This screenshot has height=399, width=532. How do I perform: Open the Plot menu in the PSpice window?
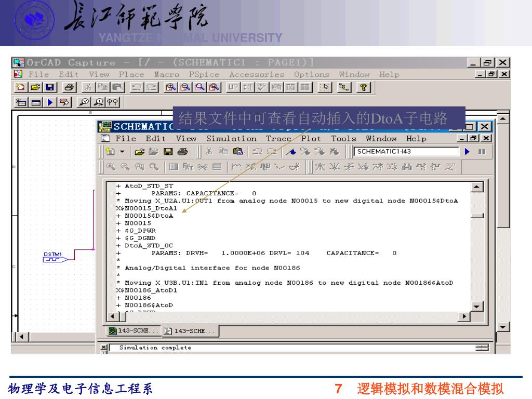click(x=311, y=138)
